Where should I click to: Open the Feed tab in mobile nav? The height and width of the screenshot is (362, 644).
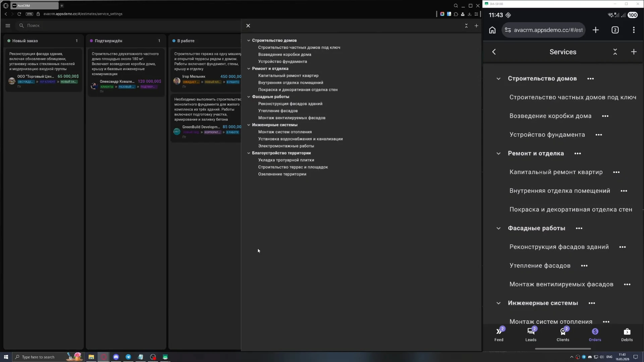(499, 335)
